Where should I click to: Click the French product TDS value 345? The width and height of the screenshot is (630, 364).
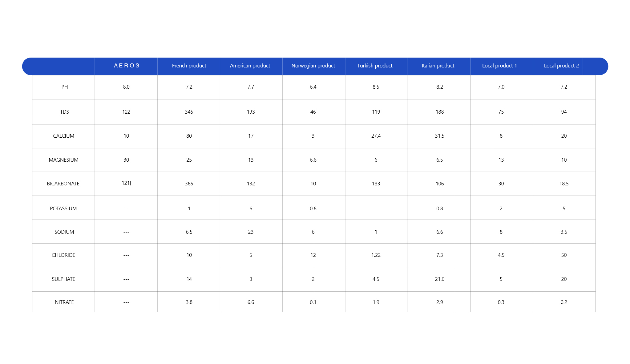189,112
